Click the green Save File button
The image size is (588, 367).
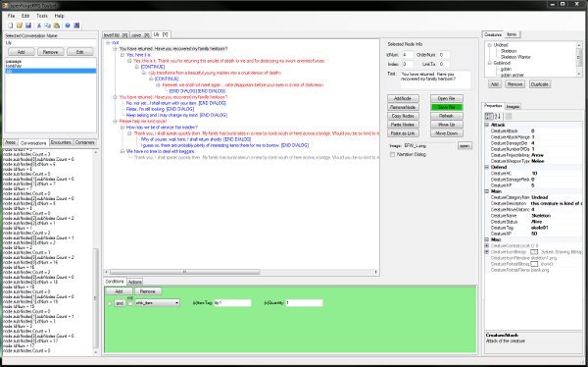point(446,107)
